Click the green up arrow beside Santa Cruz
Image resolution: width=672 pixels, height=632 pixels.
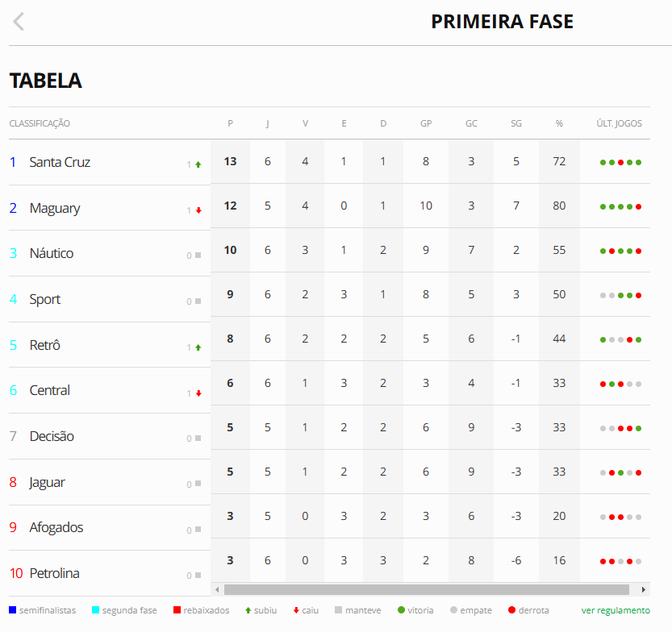coord(198,164)
